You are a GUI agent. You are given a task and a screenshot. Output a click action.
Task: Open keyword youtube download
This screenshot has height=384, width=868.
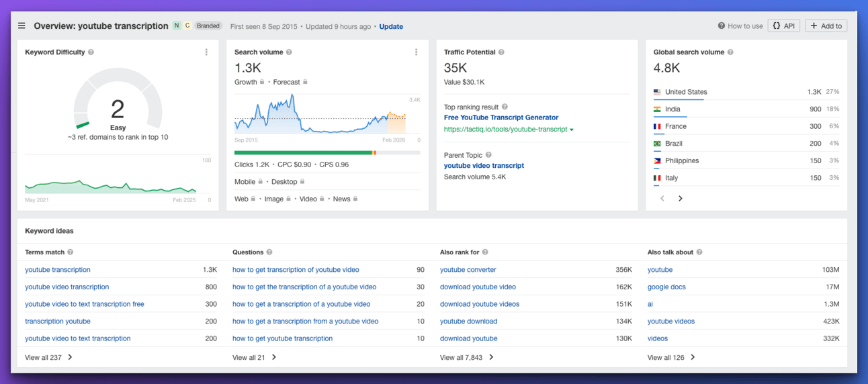tap(469, 322)
